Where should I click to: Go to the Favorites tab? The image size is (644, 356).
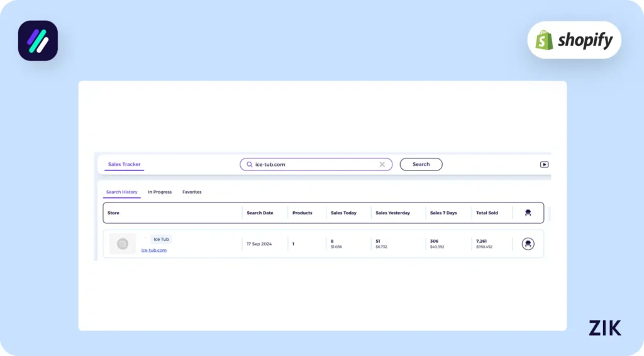tap(192, 192)
